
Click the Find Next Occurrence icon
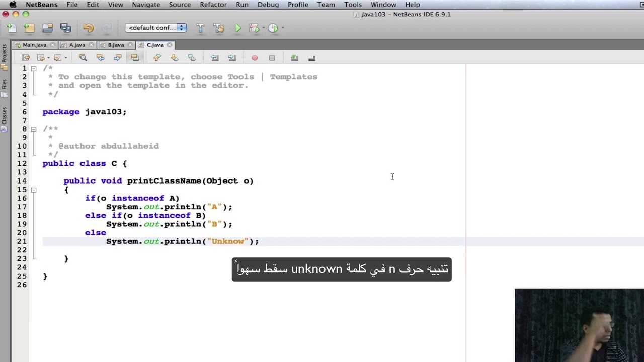pyautogui.click(x=117, y=58)
